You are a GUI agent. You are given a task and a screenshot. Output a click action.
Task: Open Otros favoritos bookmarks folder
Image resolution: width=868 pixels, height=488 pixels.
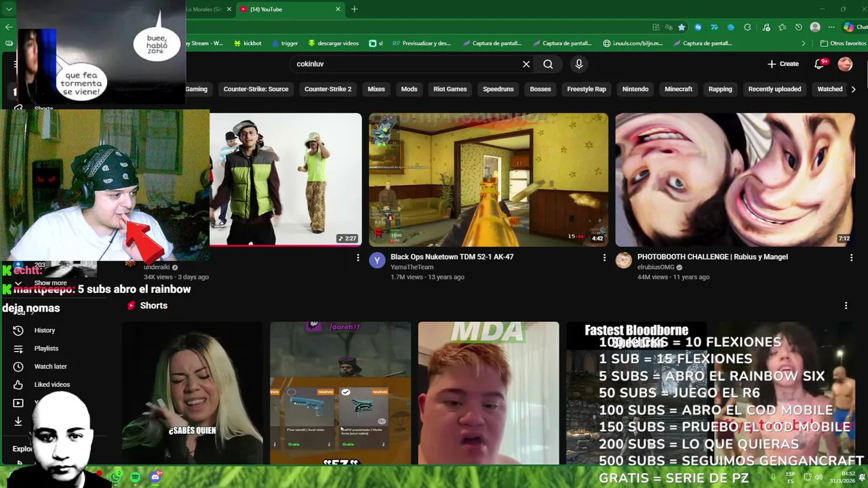pos(844,43)
